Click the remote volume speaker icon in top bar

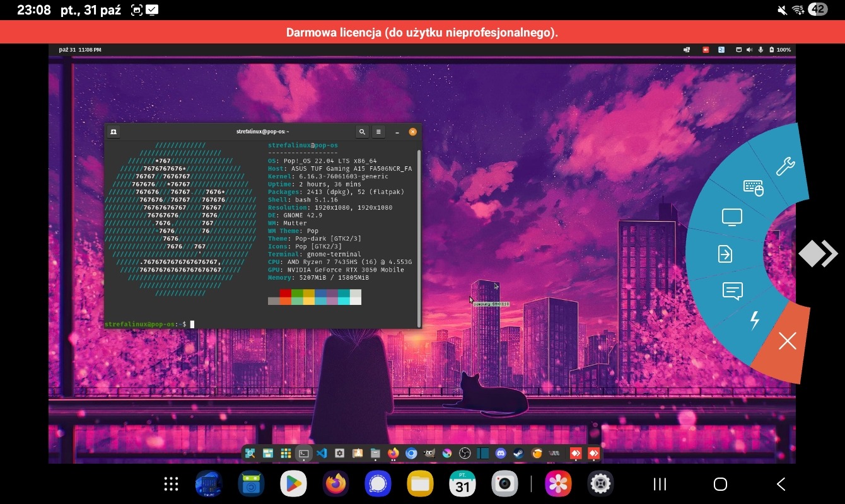[750, 50]
